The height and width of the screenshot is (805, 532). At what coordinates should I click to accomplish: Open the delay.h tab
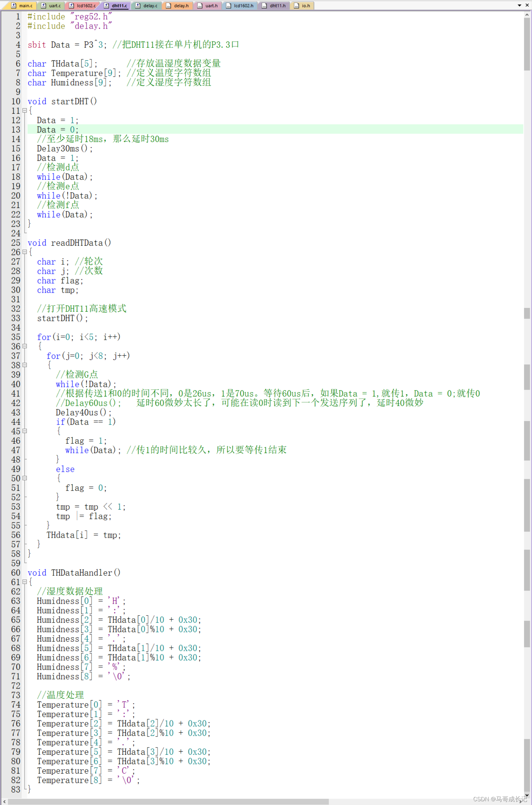[178, 5]
